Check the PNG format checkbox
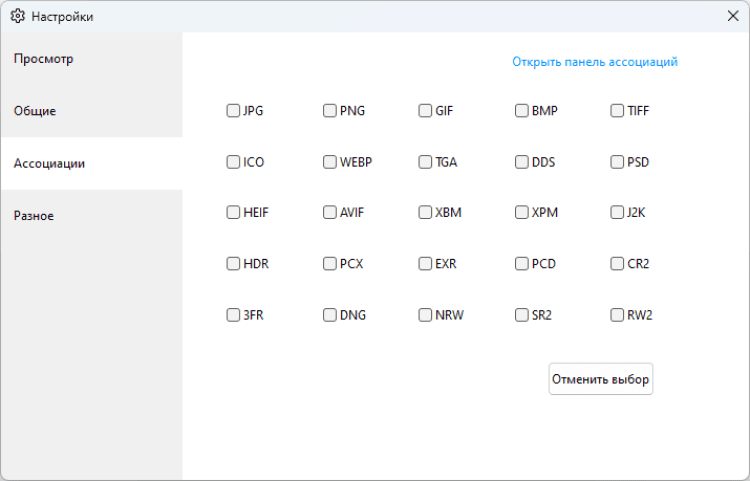 coord(330,111)
